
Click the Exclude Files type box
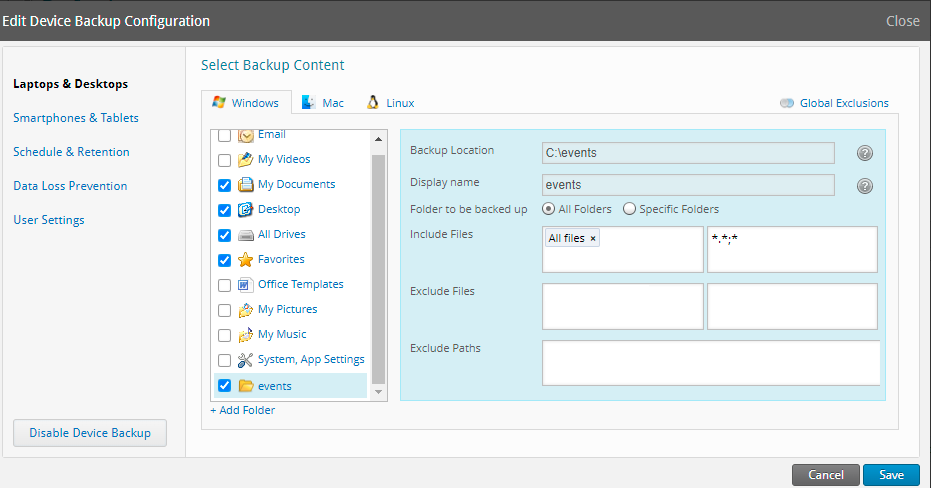(623, 306)
